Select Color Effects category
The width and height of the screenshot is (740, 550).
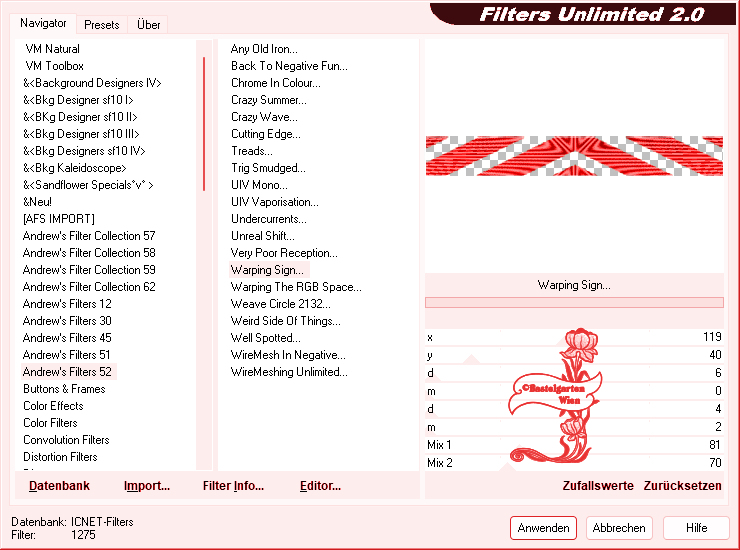click(53, 406)
